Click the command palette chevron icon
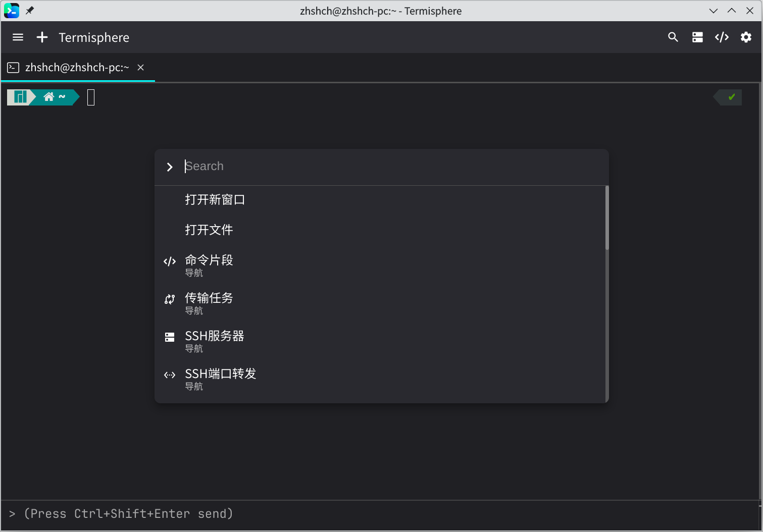This screenshot has width=763, height=532. [x=170, y=167]
